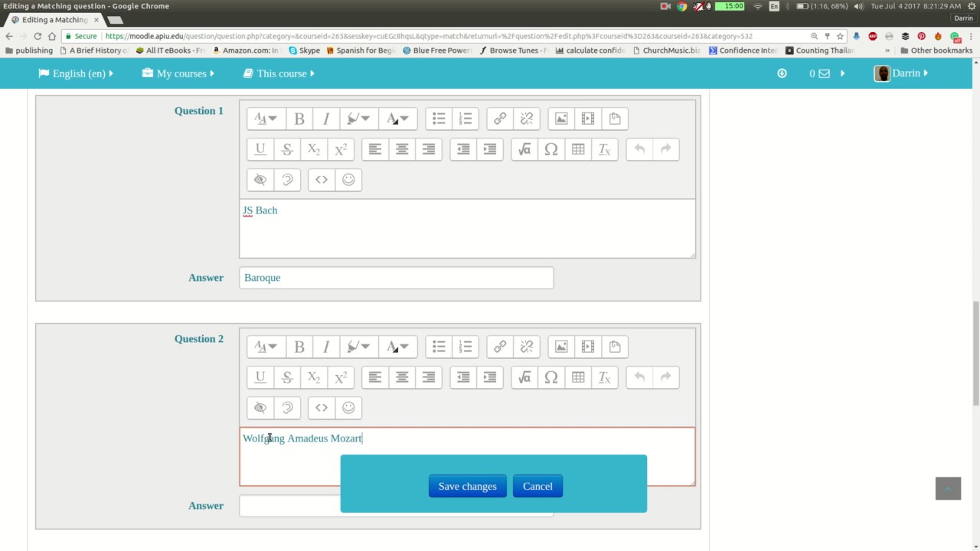Click Save changes button
The width and height of the screenshot is (980, 551).
pyautogui.click(x=467, y=486)
